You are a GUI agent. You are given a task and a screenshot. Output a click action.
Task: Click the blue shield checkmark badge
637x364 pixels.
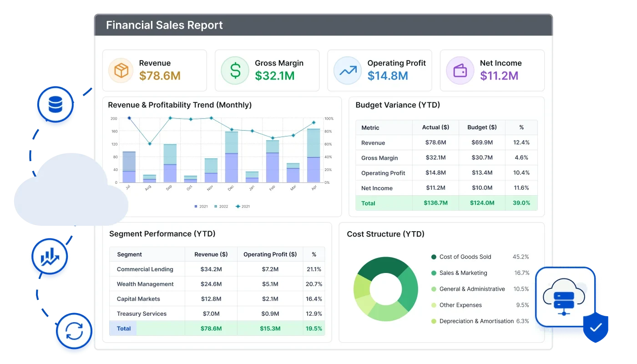point(596,327)
